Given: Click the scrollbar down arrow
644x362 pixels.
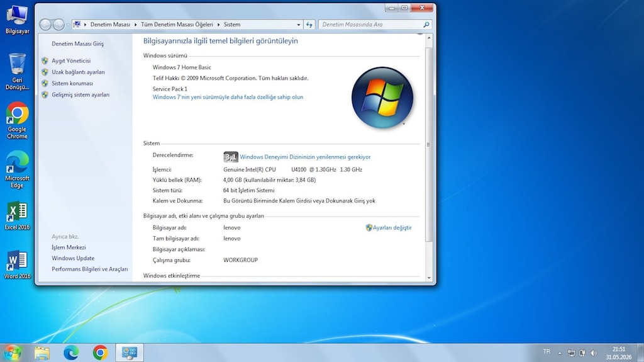Looking at the screenshot, I should tap(429, 278).
